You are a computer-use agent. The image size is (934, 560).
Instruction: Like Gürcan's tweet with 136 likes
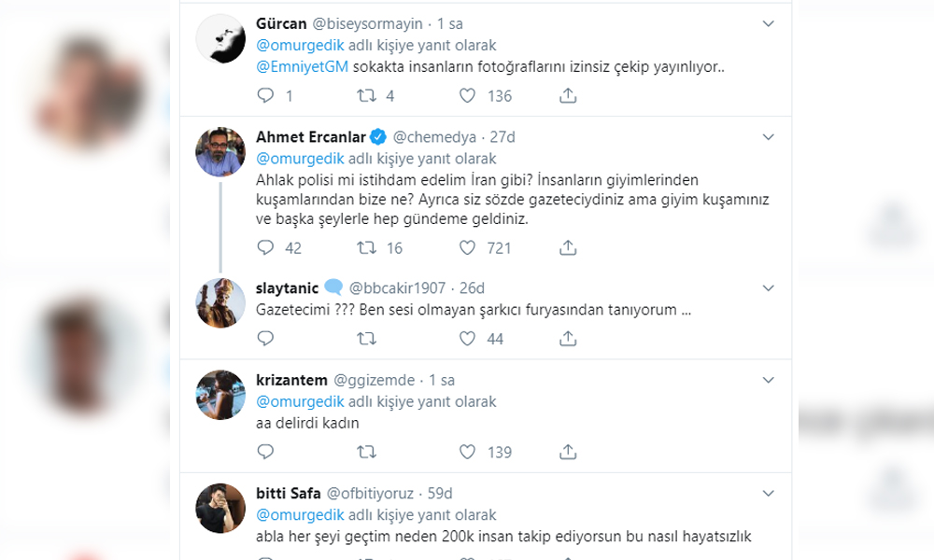tap(468, 95)
